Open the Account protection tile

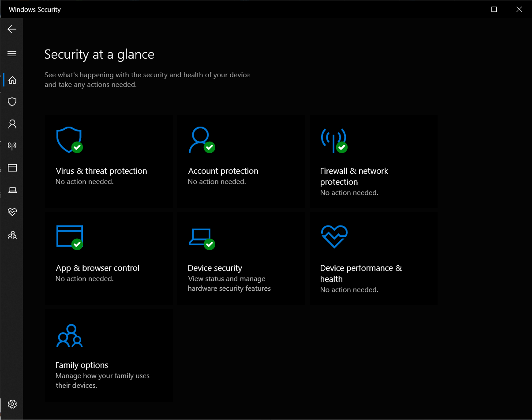[241, 161]
